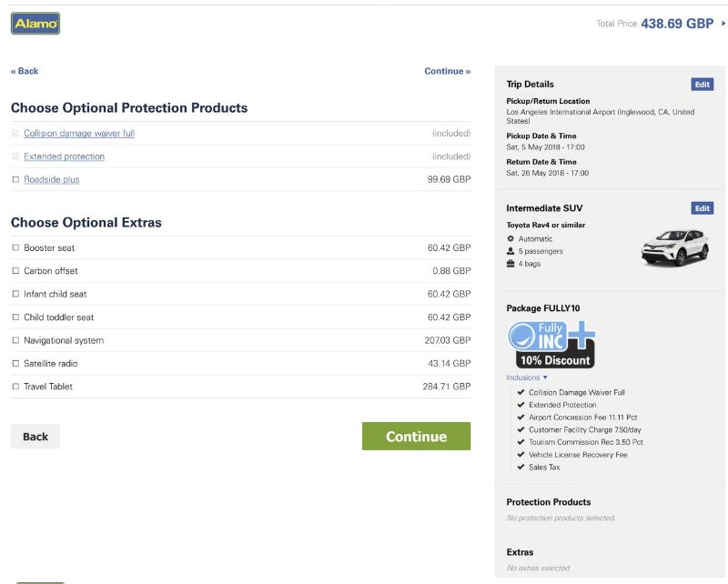Open the Collision damage waiver full link
This screenshot has width=728, height=584.
click(x=79, y=134)
